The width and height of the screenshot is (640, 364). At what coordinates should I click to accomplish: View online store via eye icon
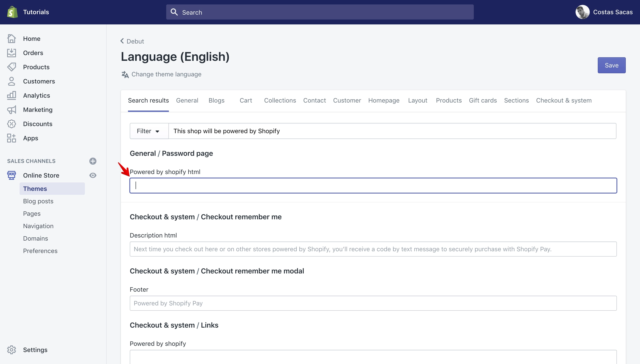[x=93, y=175]
